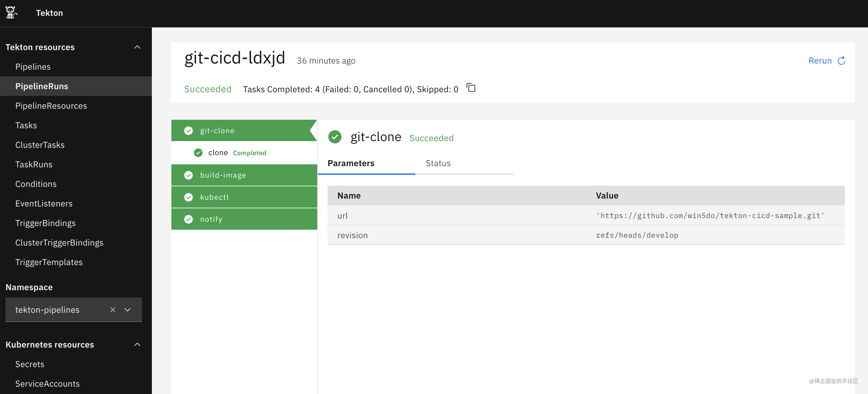The width and height of the screenshot is (868, 394).
Task: Open the Pipelines navigation link
Action: (x=33, y=67)
